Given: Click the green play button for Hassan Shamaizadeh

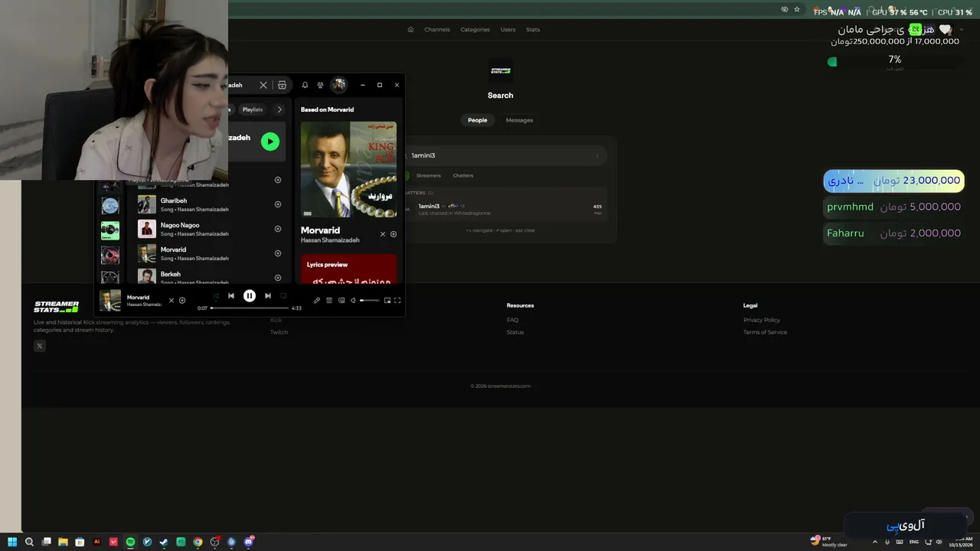Looking at the screenshot, I should click(270, 141).
